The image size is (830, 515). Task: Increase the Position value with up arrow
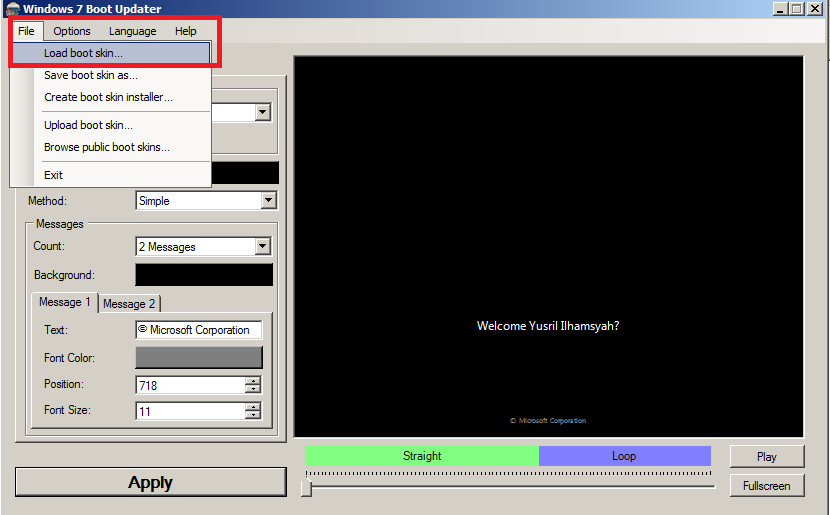pyautogui.click(x=254, y=381)
